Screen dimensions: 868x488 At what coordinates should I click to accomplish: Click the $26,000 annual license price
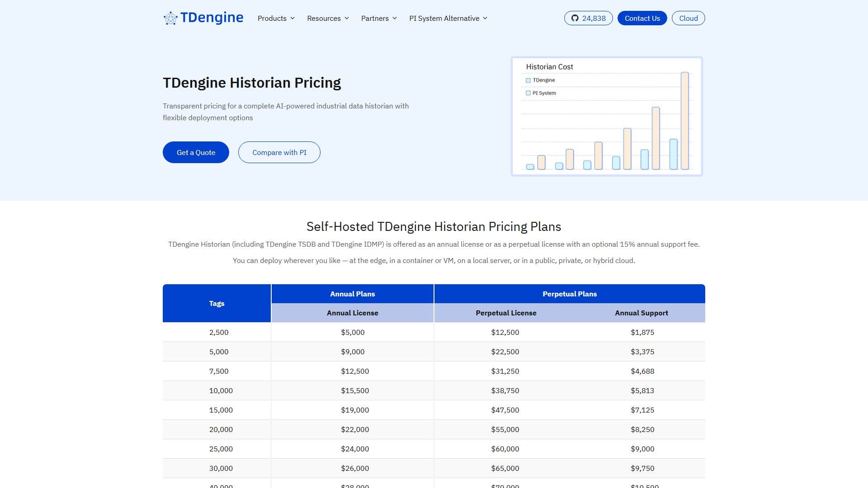pyautogui.click(x=355, y=468)
